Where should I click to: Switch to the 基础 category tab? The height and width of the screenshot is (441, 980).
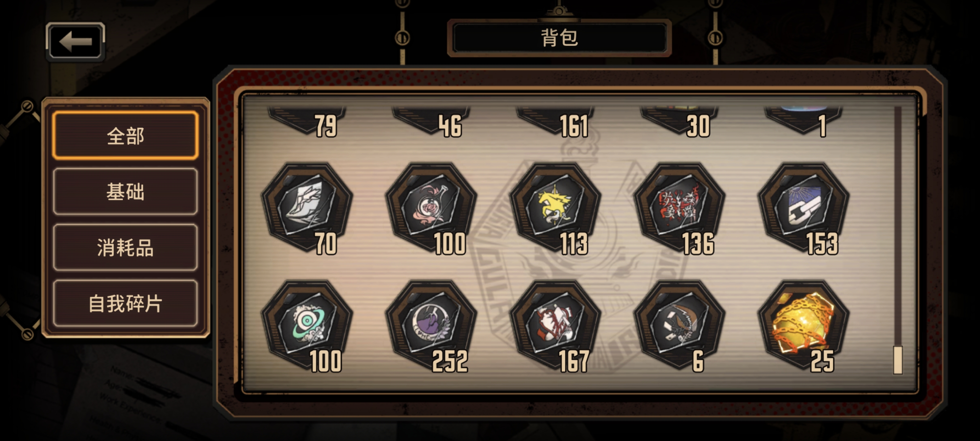click(x=125, y=191)
